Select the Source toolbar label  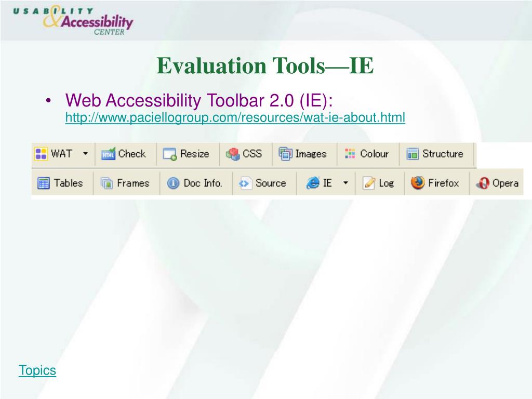[x=271, y=183]
